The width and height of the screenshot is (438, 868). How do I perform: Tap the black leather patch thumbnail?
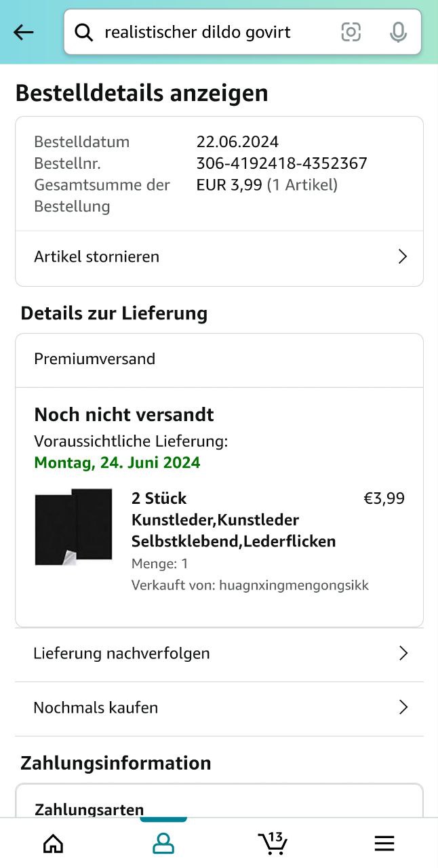point(73,527)
